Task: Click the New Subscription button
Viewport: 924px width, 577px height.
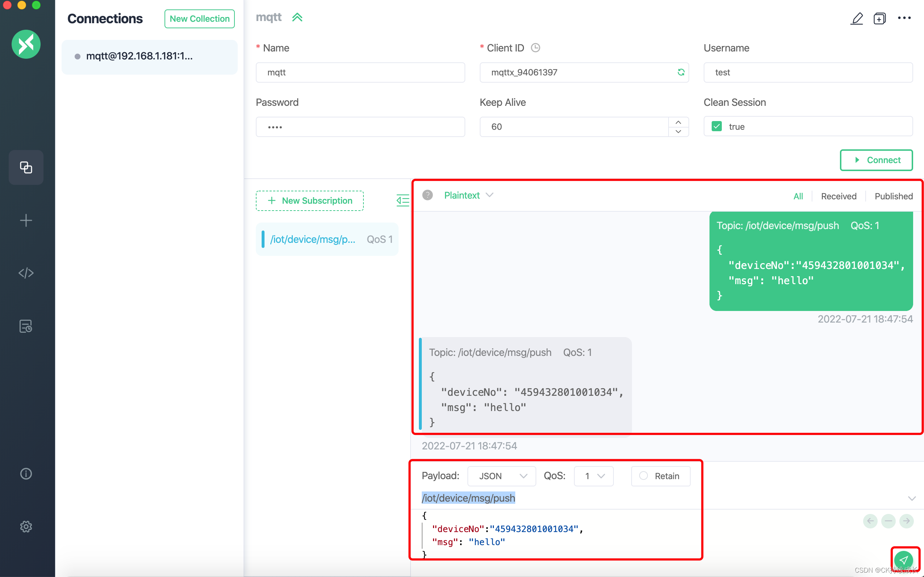Action: pyautogui.click(x=310, y=201)
